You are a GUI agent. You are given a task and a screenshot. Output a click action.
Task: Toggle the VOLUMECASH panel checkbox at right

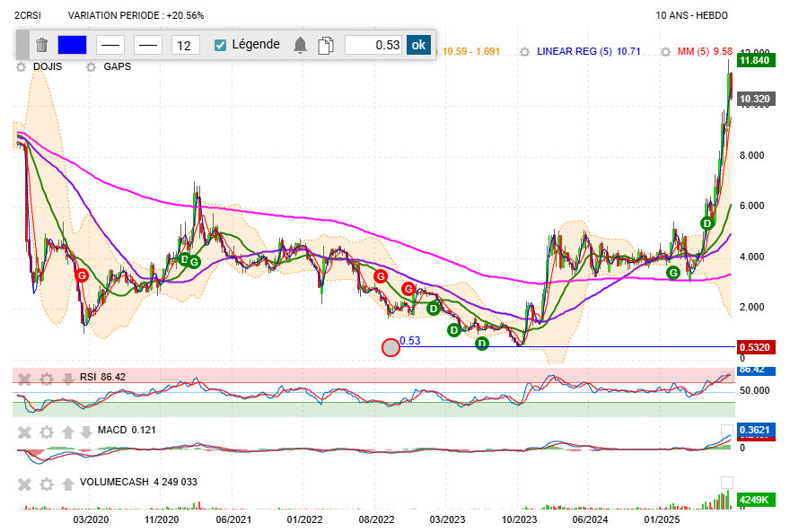click(x=727, y=483)
